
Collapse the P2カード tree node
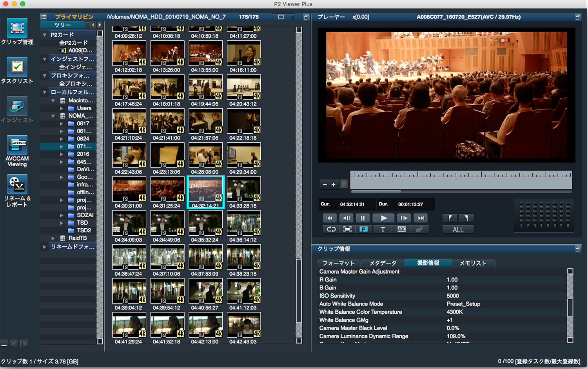click(45, 35)
